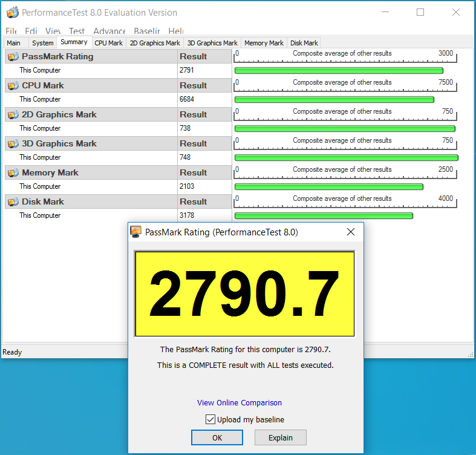Open the Test menu
Viewport: 476px width, 455px height.
coord(76,31)
